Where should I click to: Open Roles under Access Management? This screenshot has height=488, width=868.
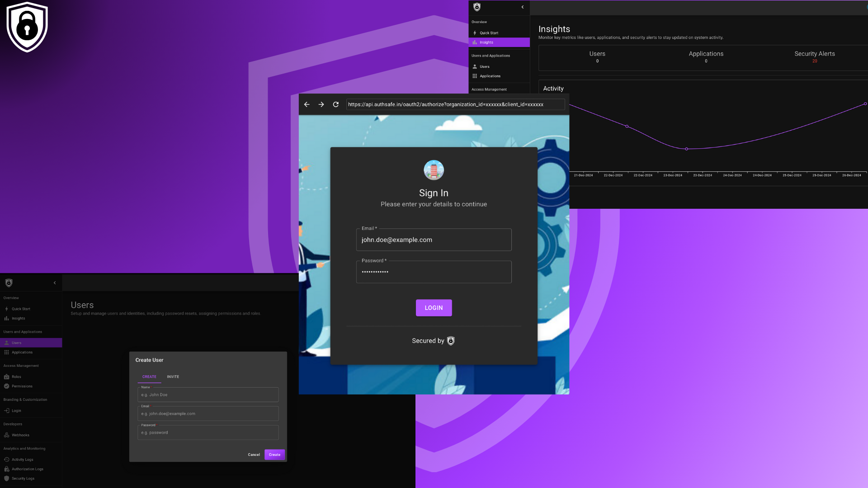[x=16, y=377]
